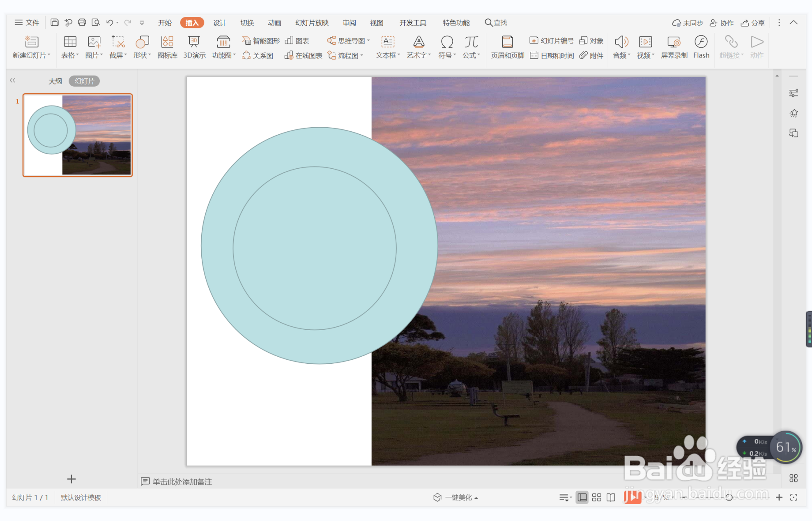Open the 图标库 icon library

point(167,47)
